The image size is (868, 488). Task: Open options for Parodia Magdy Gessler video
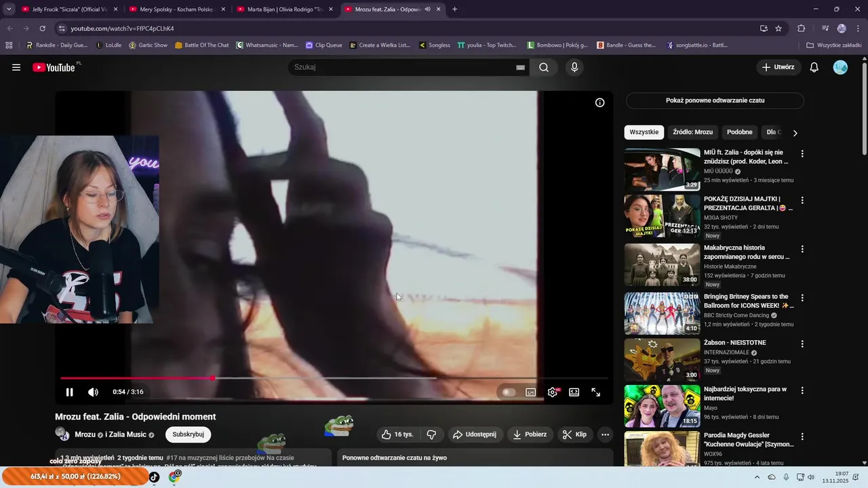[802, 437]
